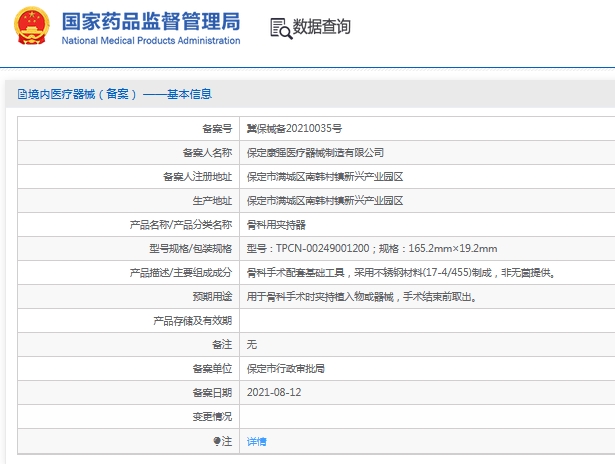Viewport: 615px width, 464px height.
Task: Click the national emblem logo
Action: click(x=32, y=25)
